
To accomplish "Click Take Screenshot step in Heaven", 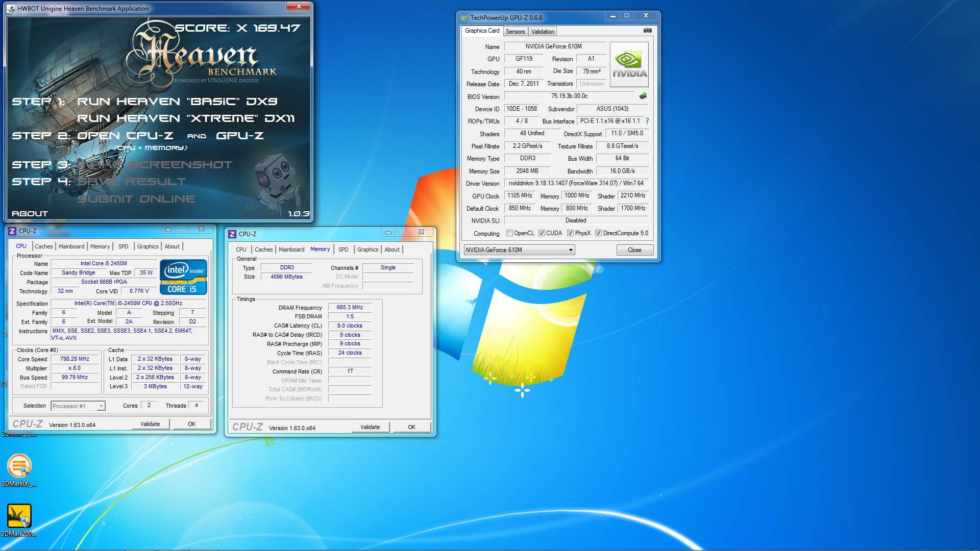I will (154, 165).
